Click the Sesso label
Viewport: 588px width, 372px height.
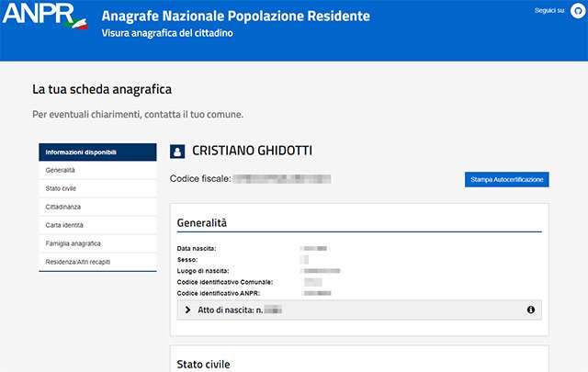click(x=187, y=260)
